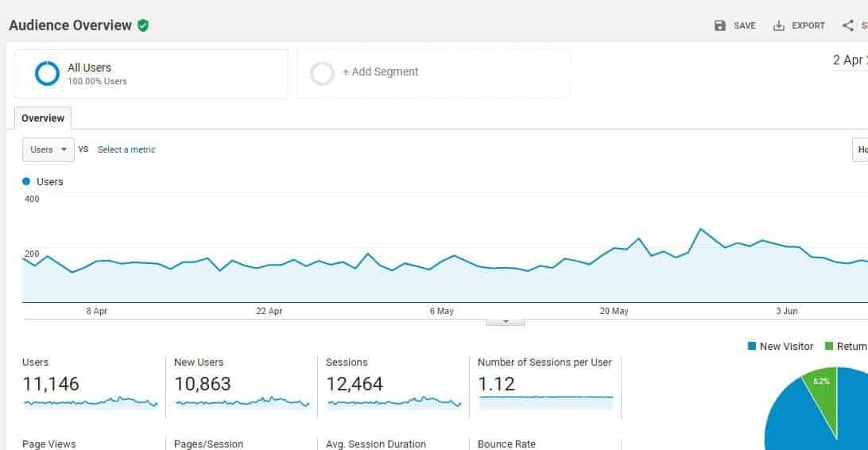Open the All Users segment box
The height and width of the screenshot is (450, 868).
click(151, 74)
